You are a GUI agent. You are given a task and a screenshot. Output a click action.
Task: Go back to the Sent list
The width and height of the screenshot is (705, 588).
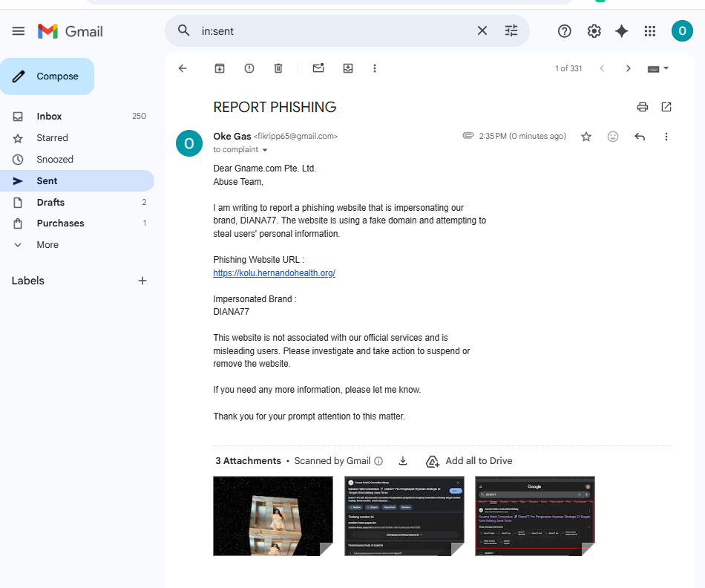[x=183, y=68]
